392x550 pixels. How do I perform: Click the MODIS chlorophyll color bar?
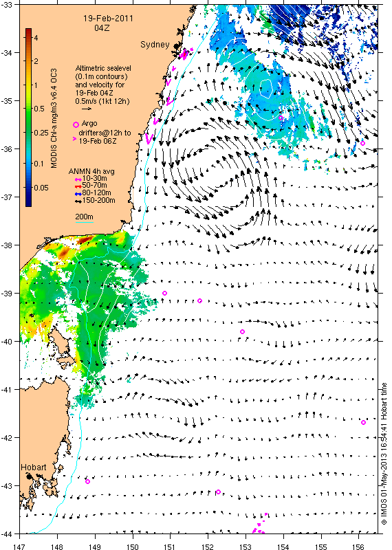point(29,117)
